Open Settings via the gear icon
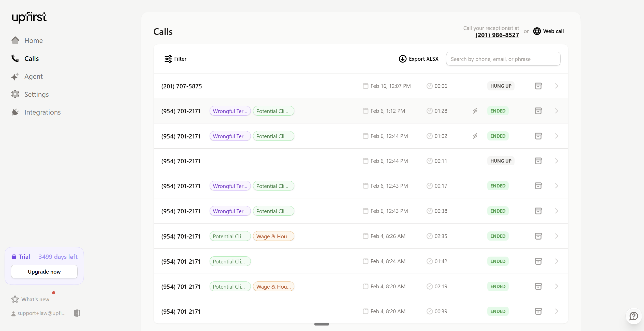644x331 pixels. click(15, 94)
